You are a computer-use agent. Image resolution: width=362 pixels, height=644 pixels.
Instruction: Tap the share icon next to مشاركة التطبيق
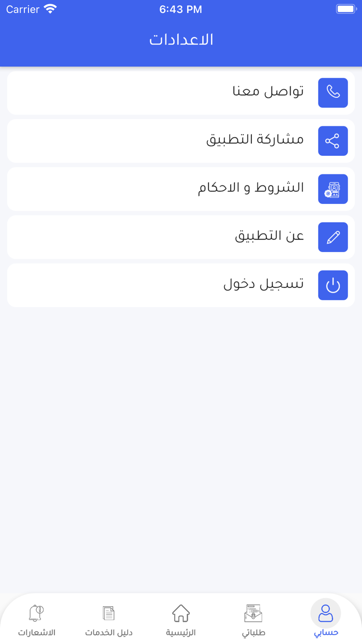[x=333, y=141]
